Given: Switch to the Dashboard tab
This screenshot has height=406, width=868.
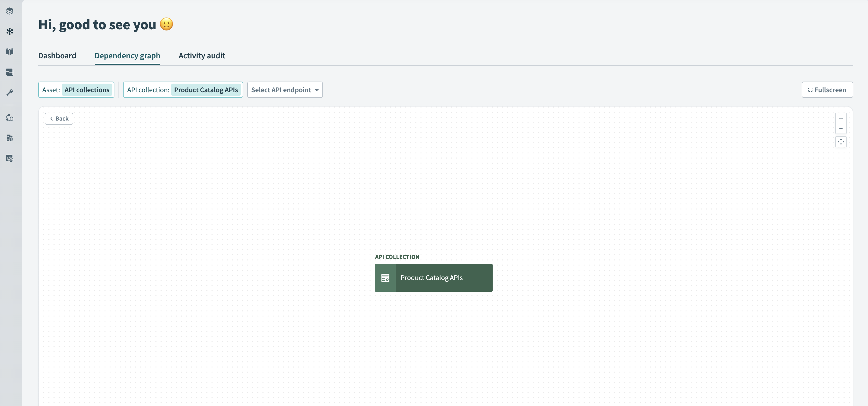Looking at the screenshot, I should tap(57, 56).
